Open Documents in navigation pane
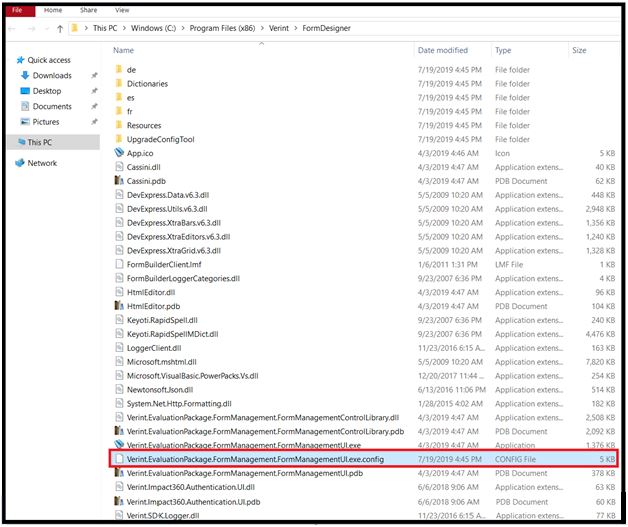 tap(52, 106)
